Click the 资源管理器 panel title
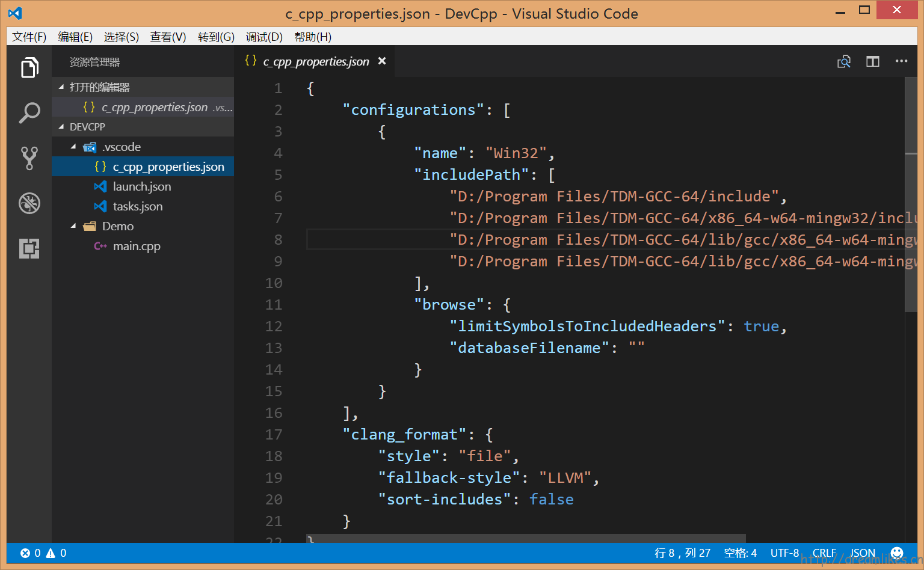This screenshot has width=924, height=570. 94,62
